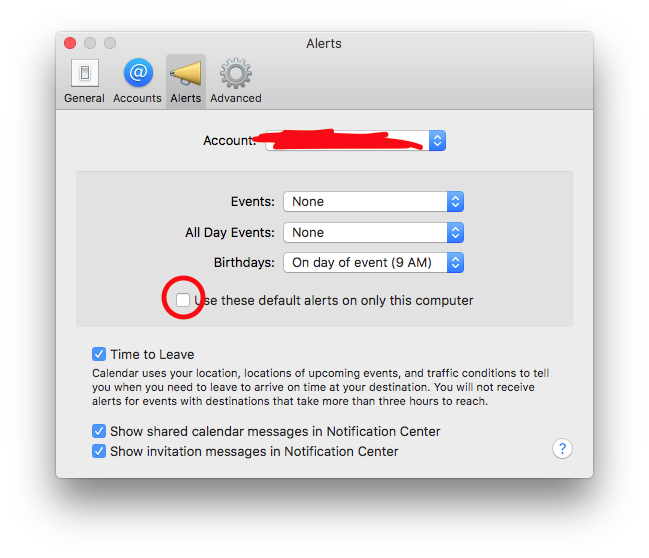Image resolution: width=649 pixels, height=558 pixels.
Task: Click the Time to Leave description paragraph
Action: [x=320, y=387]
